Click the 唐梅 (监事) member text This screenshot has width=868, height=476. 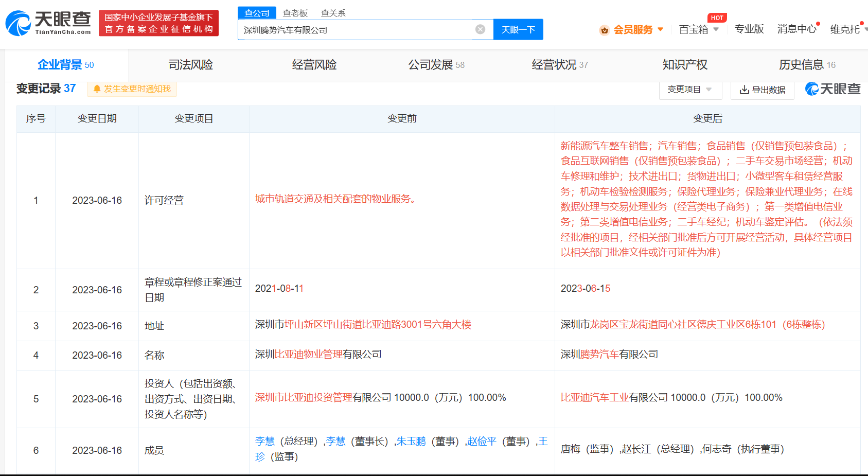590,449
